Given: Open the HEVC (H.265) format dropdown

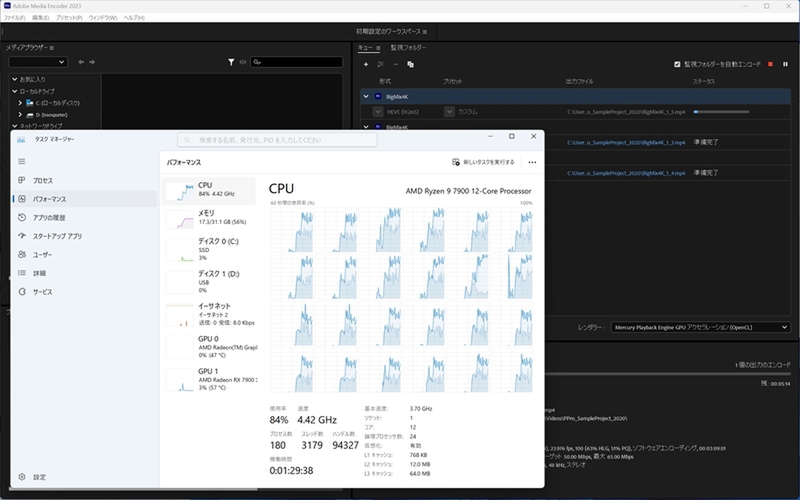Looking at the screenshot, I should pyautogui.click(x=378, y=113).
